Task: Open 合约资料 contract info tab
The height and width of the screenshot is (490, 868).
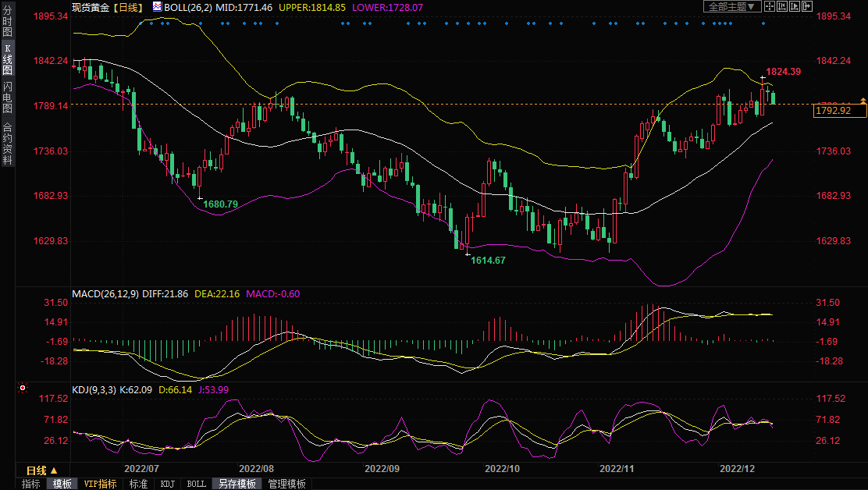Action: point(7,144)
